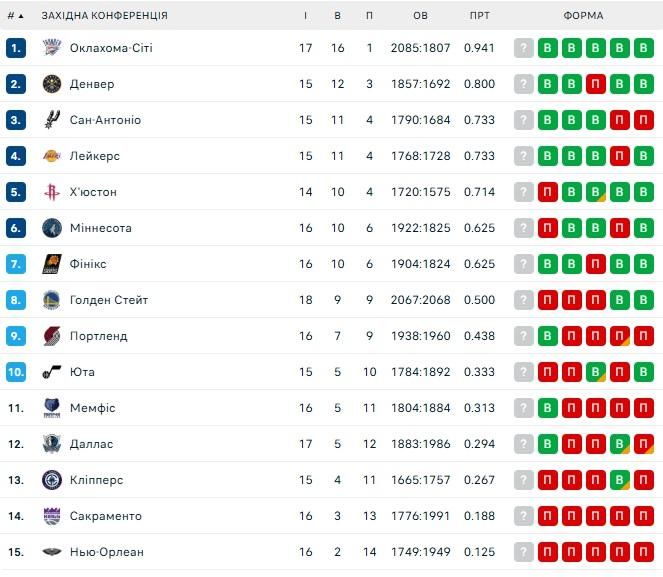Click the Oklahoma City Thunder team logo
This screenshot has height=577, width=663.
click(52, 48)
